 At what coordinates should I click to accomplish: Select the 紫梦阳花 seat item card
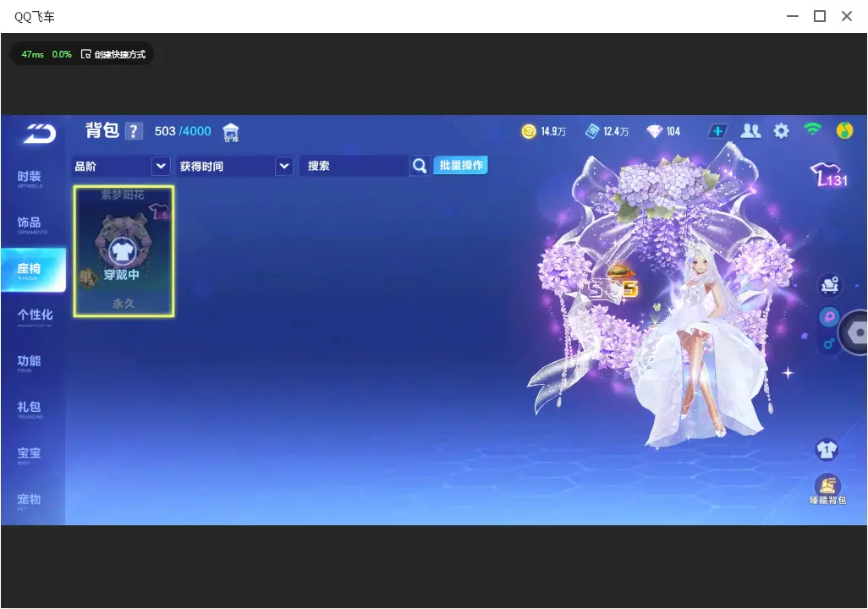click(x=124, y=252)
